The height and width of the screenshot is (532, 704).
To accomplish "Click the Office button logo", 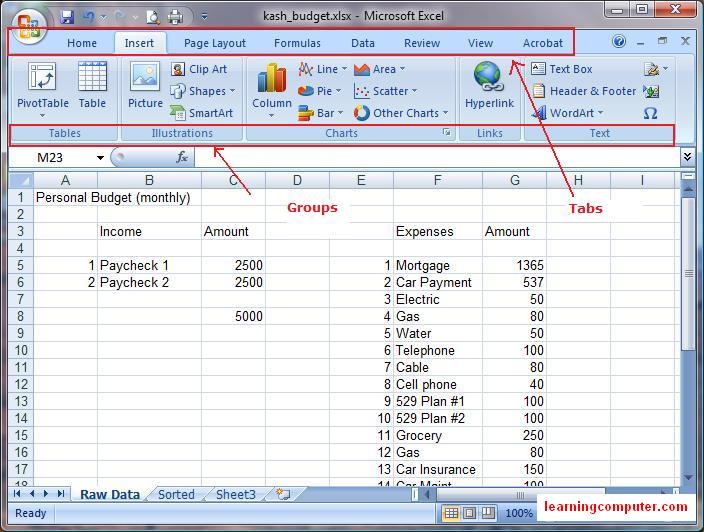I will tap(29, 27).
